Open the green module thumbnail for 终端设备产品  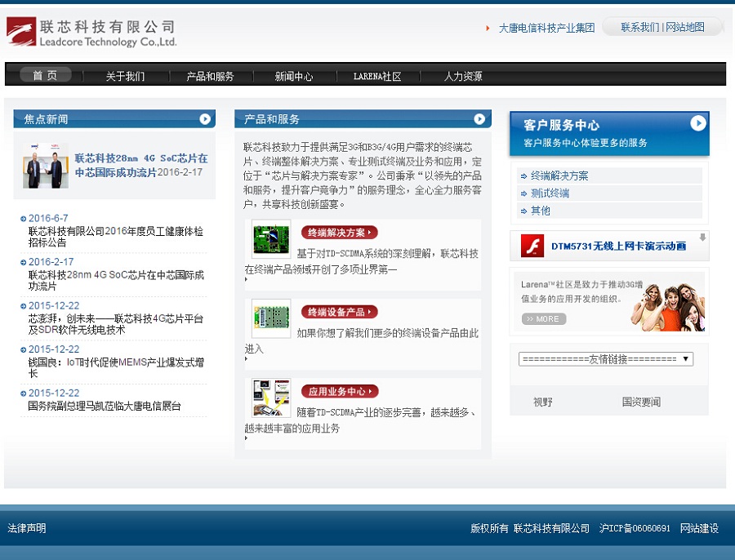point(271,318)
